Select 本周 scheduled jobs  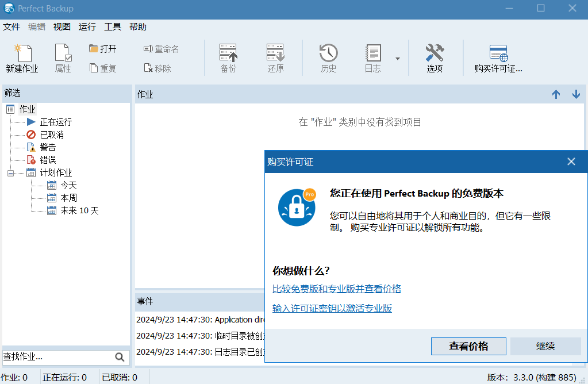(68, 198)
